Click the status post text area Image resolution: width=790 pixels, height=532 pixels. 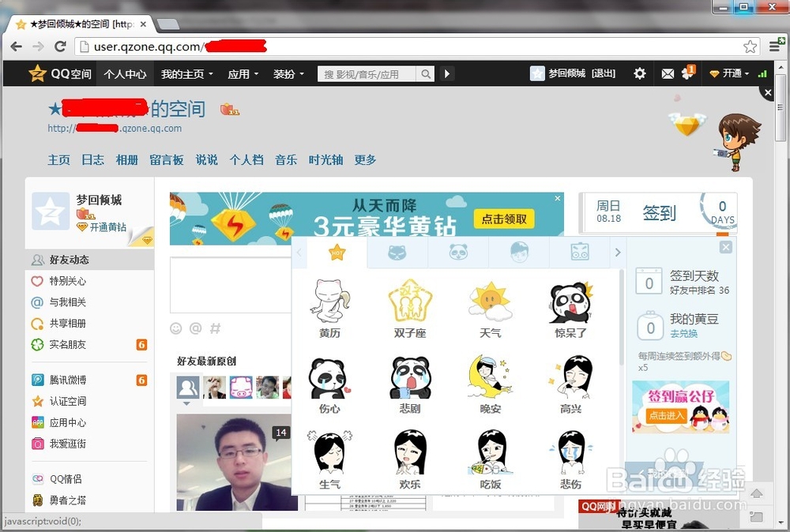(x=231, y=286)
